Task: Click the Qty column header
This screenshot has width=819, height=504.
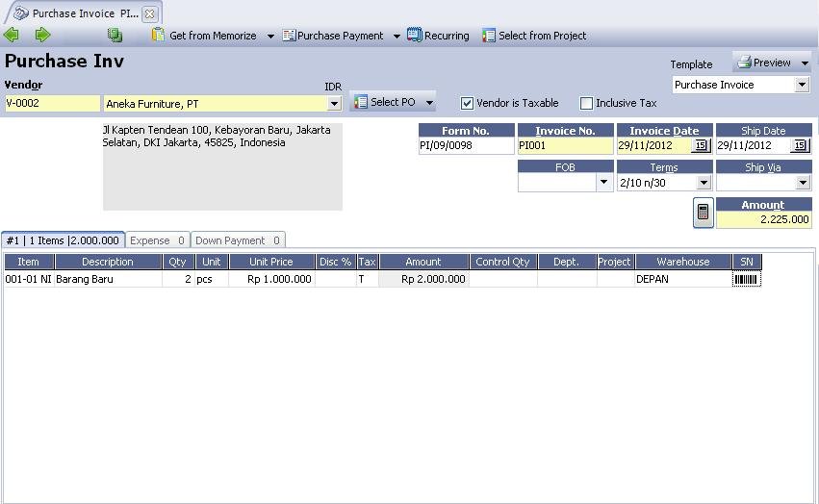Action: (178, 262)
